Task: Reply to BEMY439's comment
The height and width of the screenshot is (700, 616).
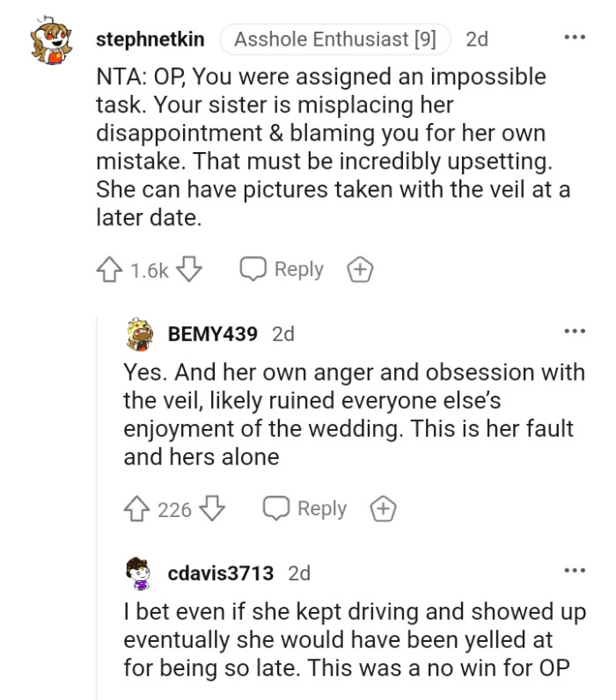Action: [306, 509]
